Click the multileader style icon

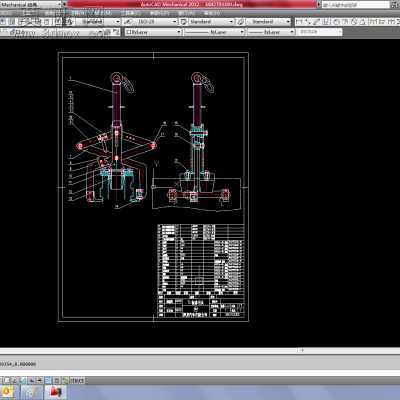click(241, 22)
